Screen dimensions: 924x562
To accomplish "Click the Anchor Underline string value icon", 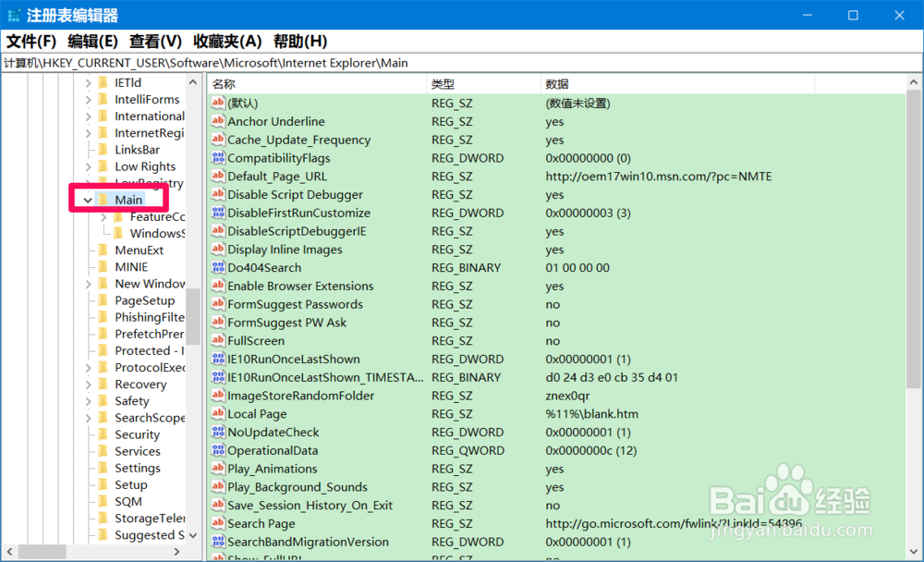I will point(218,121).
